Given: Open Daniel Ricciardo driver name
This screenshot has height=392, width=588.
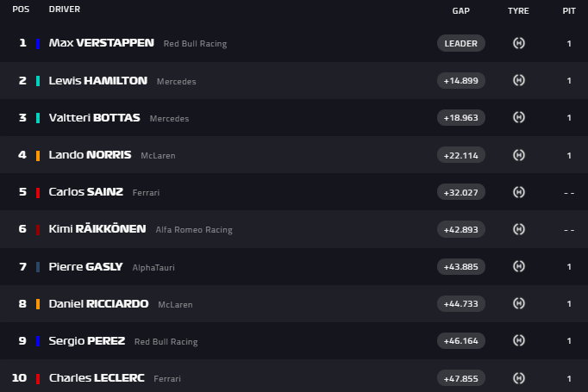Looking at the screenshot, I should [x=98, y=304].
